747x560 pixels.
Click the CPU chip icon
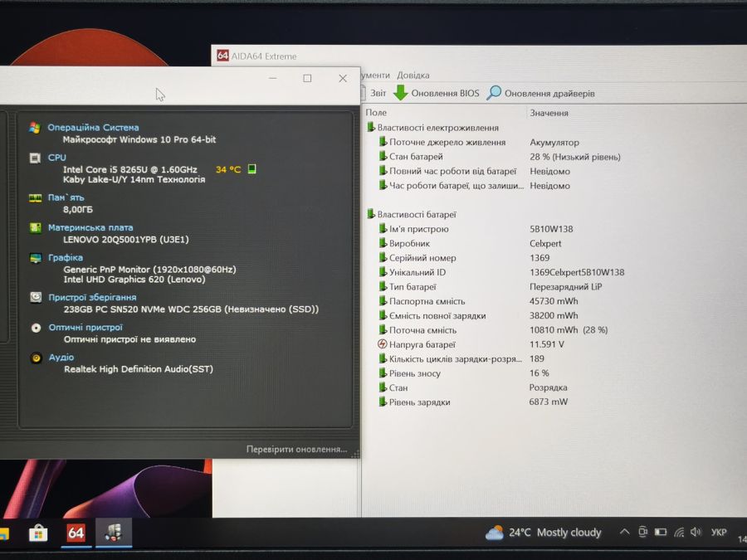coord(35,158)
